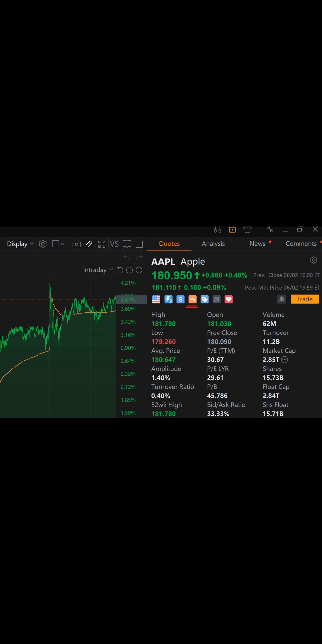
Task: Click the AAPL ticker symbol
Action: [163, 262]
